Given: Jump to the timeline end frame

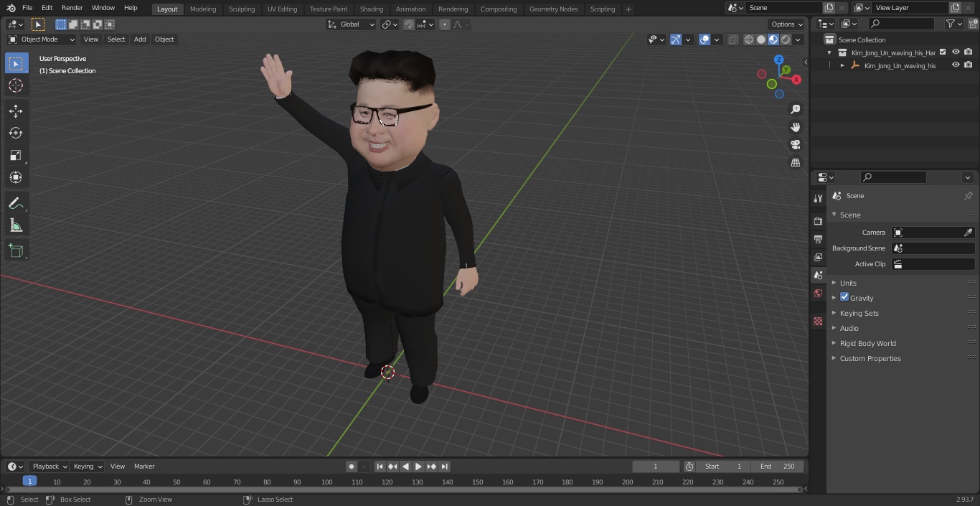Looking at the screenshot, I should point(445,467).
